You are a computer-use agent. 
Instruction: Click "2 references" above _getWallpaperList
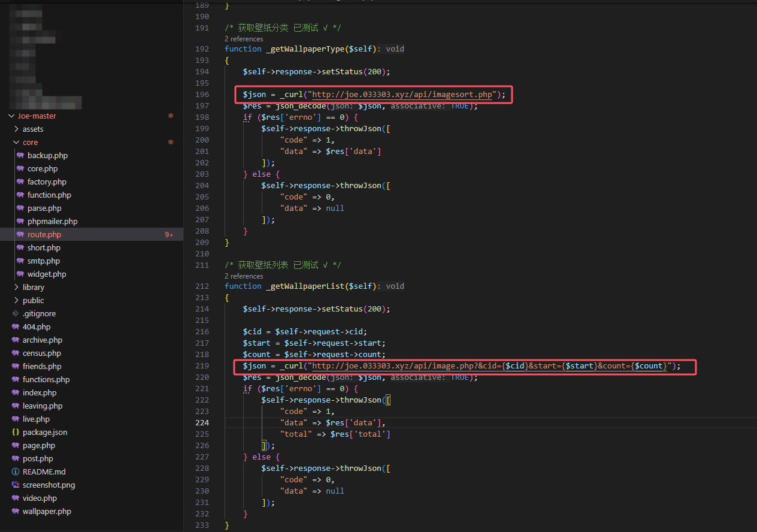tap(244, 276)
